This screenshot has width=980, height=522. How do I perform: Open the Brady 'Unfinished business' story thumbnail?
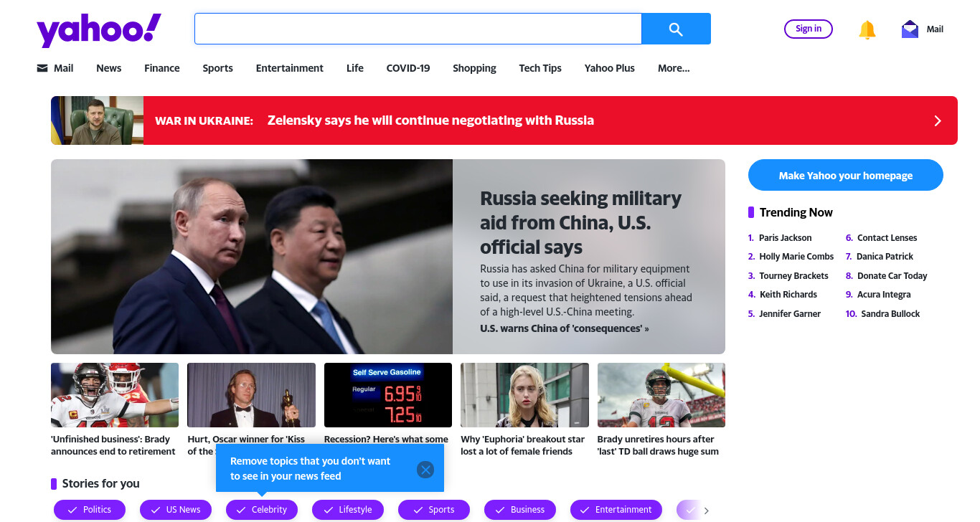click(x=115, y=395)
